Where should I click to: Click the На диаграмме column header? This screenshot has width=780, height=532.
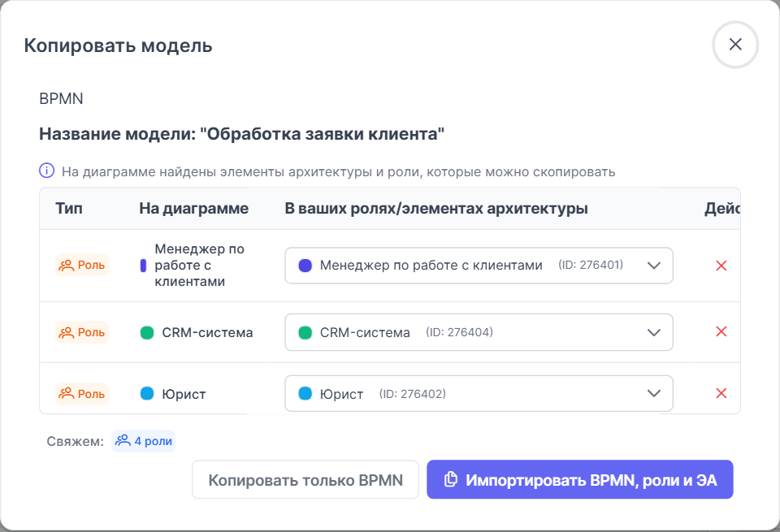[194, 208]
